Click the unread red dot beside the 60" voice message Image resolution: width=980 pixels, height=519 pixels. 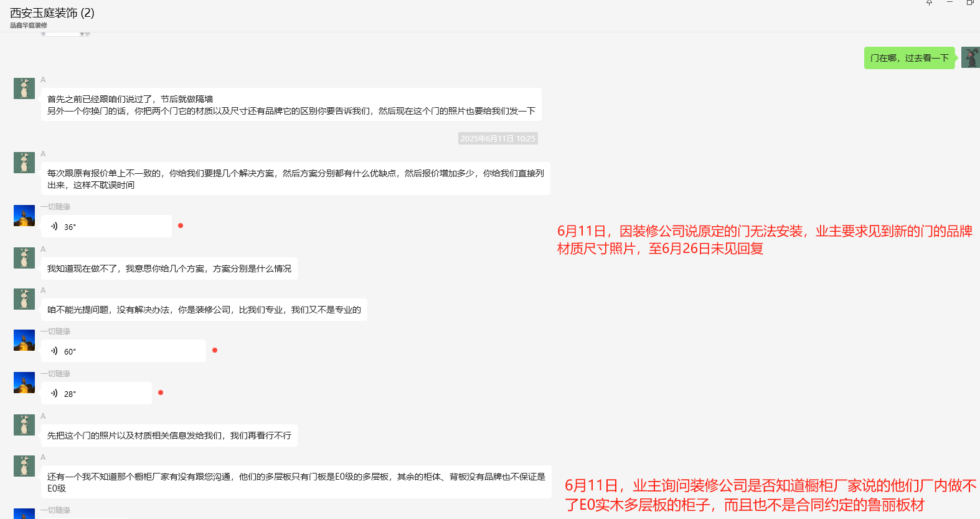click(215, 350)
